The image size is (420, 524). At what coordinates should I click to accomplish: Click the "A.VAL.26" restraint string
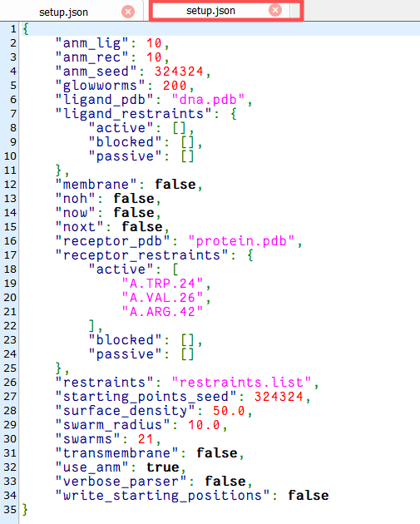click(162, 298)
